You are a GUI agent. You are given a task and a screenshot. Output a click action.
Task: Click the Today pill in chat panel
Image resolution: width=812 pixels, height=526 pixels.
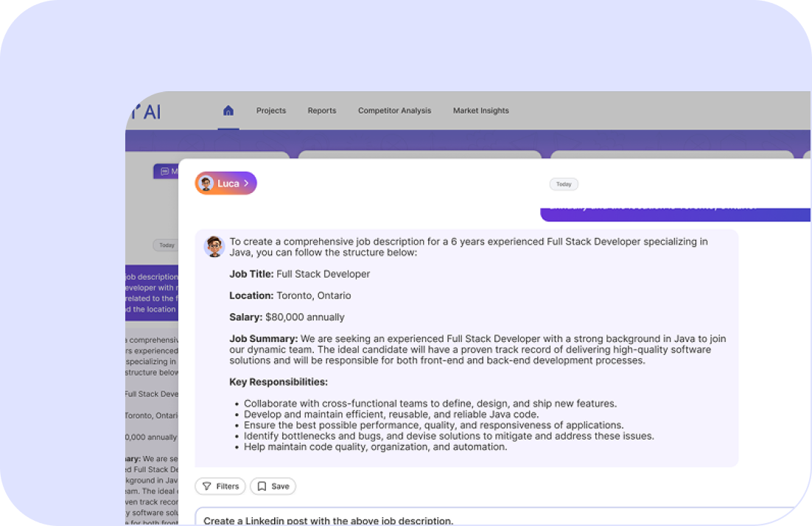point(564,184)
